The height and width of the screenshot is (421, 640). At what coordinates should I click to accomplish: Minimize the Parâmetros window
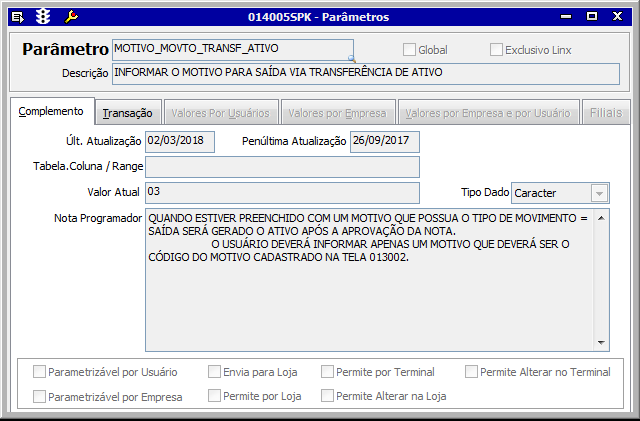click(x=566, y=17)
